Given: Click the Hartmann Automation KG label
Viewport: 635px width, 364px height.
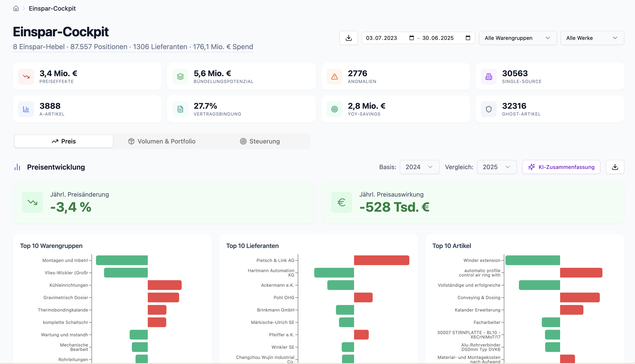Looking at the screenshot, I should click(x=271, y=273).
